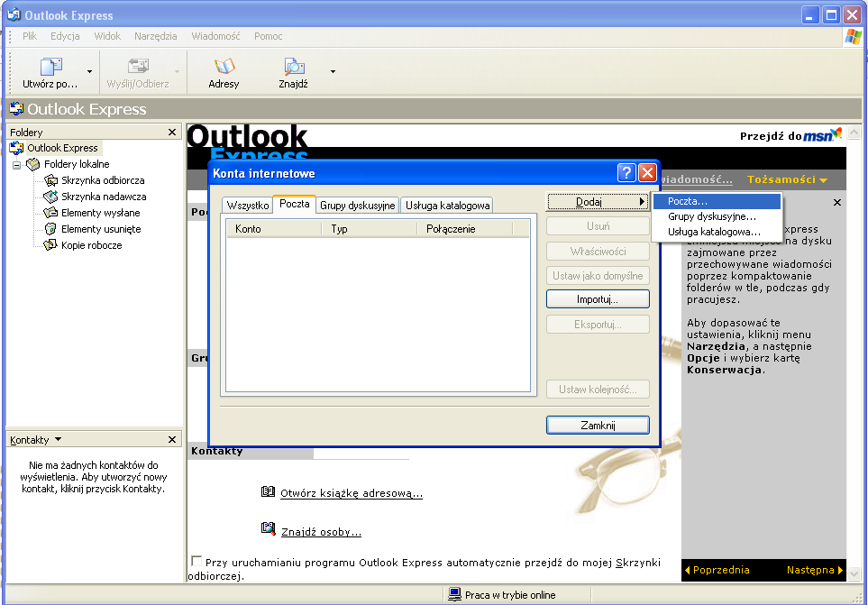Click the Dodaj button with submenu arrow
This screenshot has height=605, width=868.
click(x=598, y=202)
